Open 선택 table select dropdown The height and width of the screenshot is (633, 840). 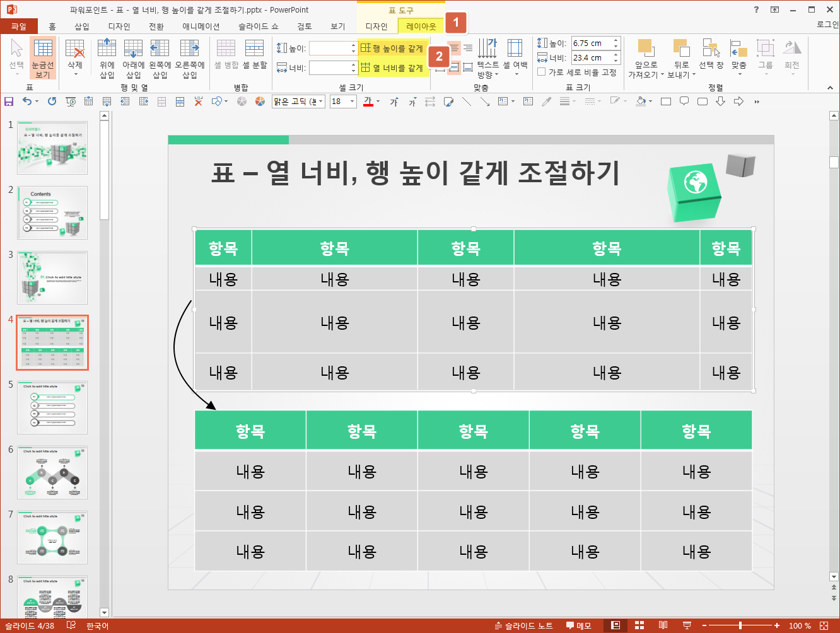pyautogui.click(x=16, y=58)
